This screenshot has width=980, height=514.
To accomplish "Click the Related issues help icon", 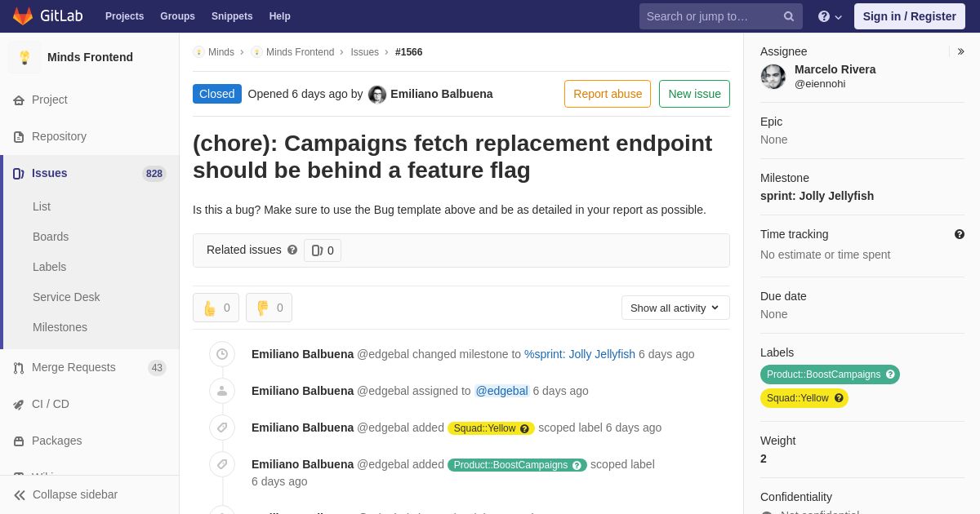I will (x=292, y=250).
